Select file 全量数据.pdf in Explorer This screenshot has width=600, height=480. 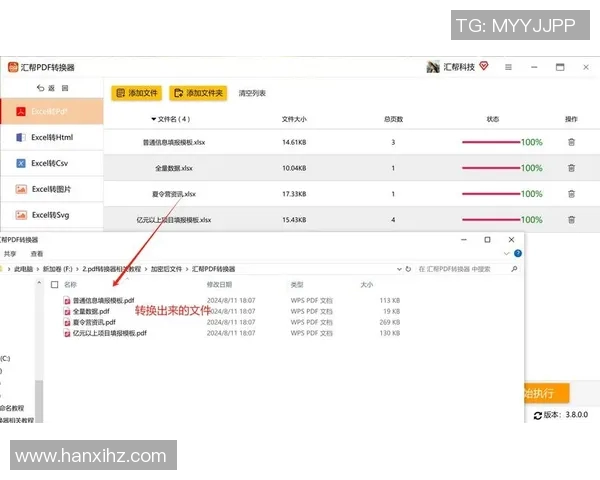[x=91, y=312]
